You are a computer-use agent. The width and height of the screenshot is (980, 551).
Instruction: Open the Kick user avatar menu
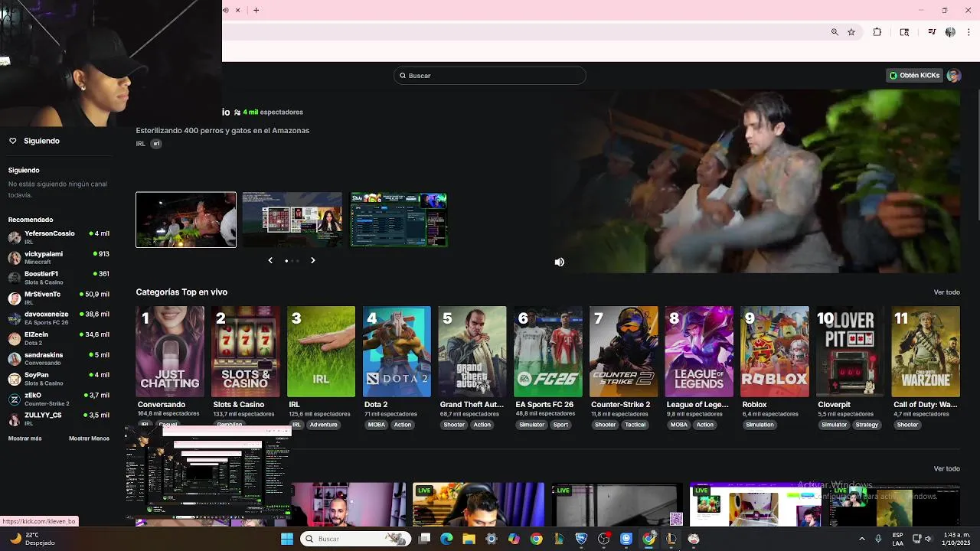pyautogui.click(x=954, y=76)
